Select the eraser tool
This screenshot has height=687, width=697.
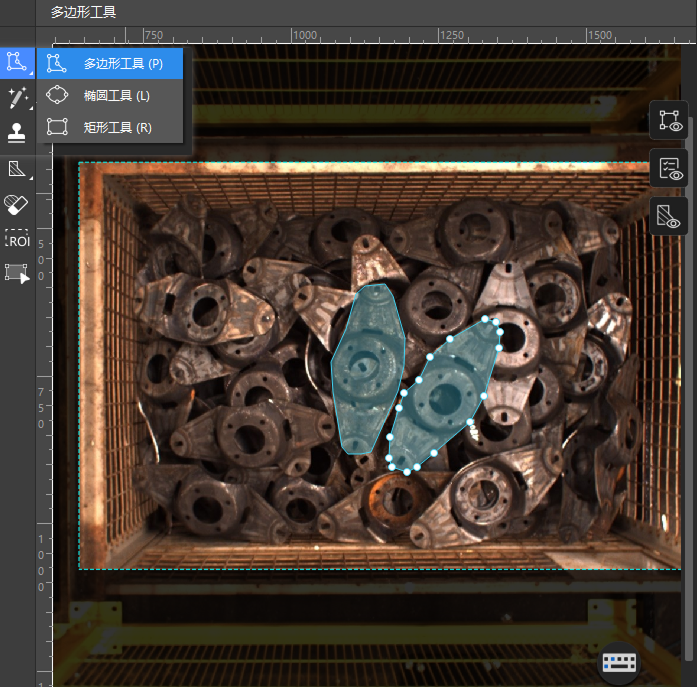coord(16,204)
